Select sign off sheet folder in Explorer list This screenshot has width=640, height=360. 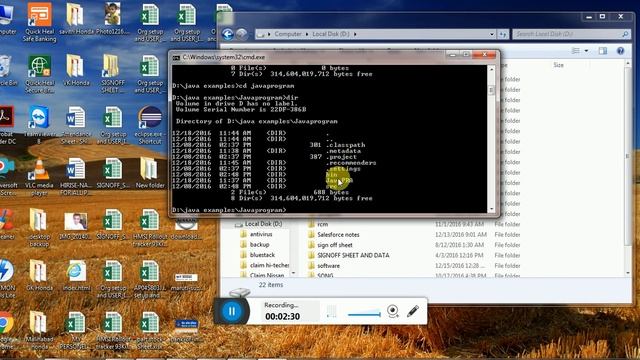coord(335,245)
